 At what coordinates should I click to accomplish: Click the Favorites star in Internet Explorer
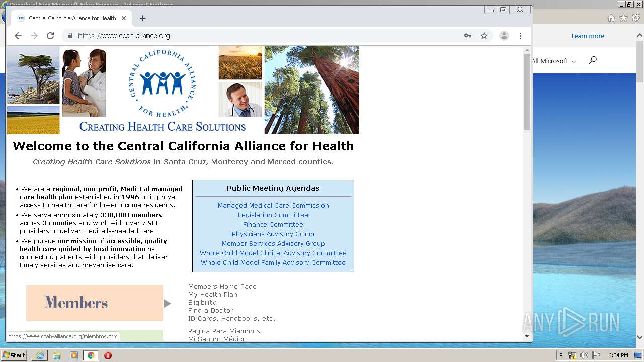(623, 18)
